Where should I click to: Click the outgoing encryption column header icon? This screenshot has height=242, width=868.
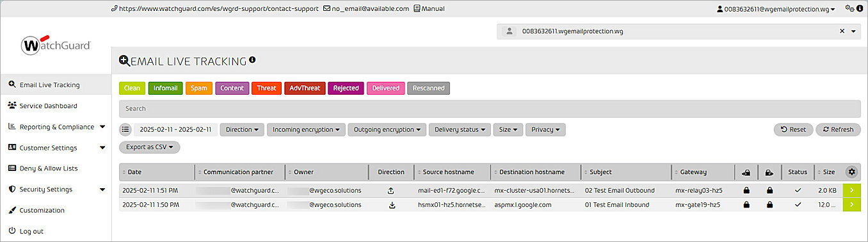769,172
